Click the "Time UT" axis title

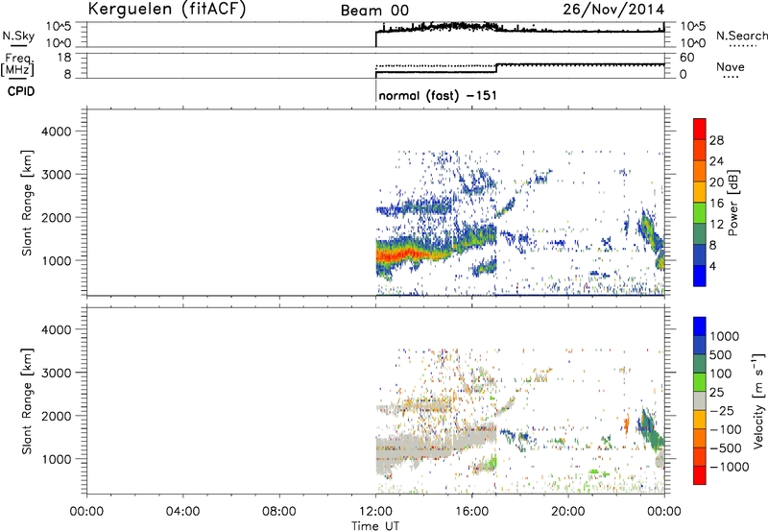click(375, 526)
